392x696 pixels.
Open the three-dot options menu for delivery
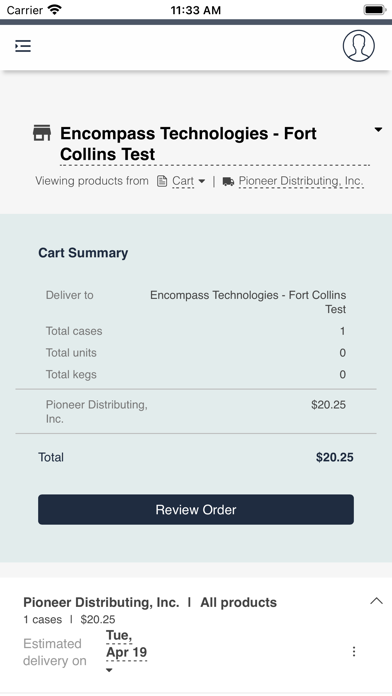354,652
